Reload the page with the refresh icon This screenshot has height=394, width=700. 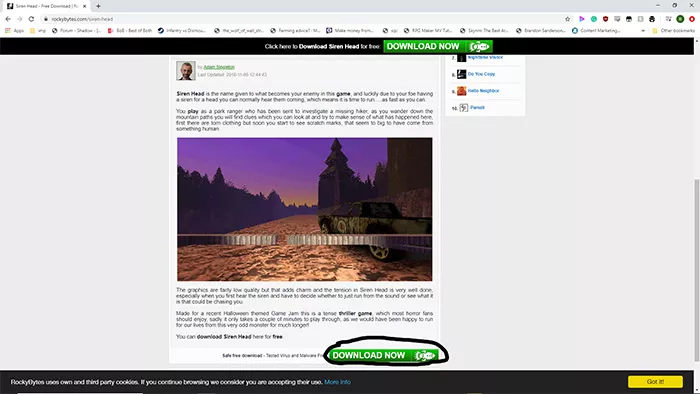pyautogui.click(x=31, y=19)
